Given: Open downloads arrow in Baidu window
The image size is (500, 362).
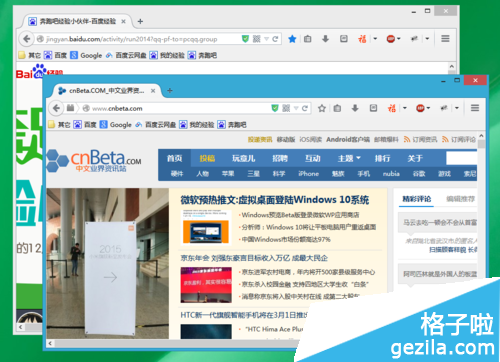Looking at the screenshot, I should click(x=325, y=39).
